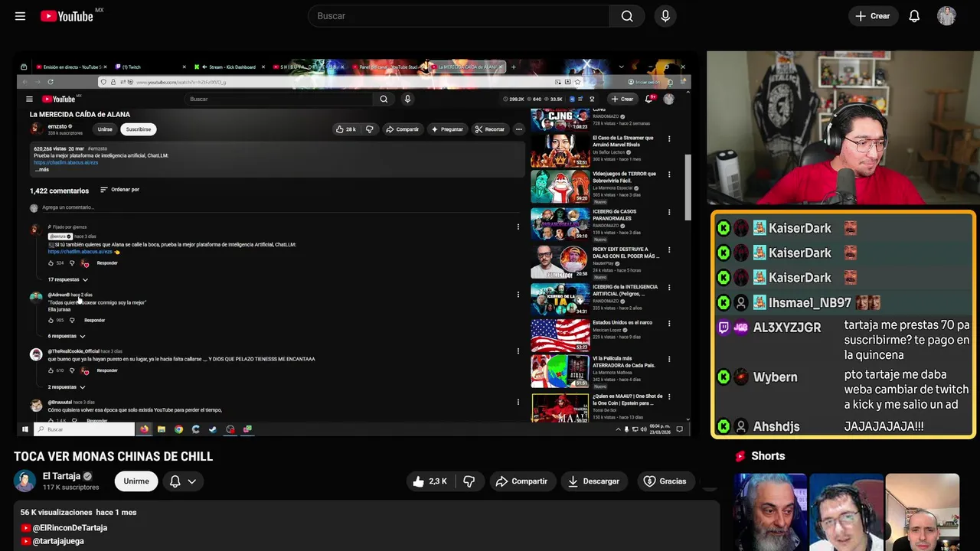In the video, open the SHIBUYA DRIVE browser tab
Screen dimensions: 980x551
309,67
